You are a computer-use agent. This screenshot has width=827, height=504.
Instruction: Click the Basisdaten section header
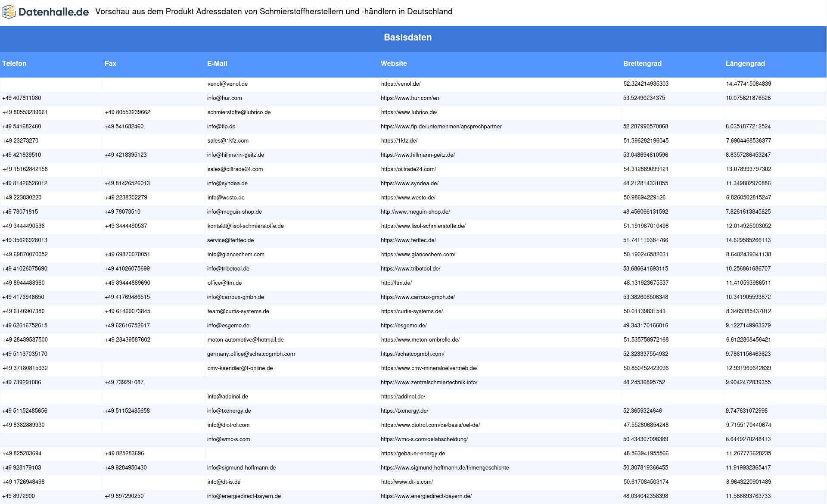pyautogui.click(x=407, y=37)
